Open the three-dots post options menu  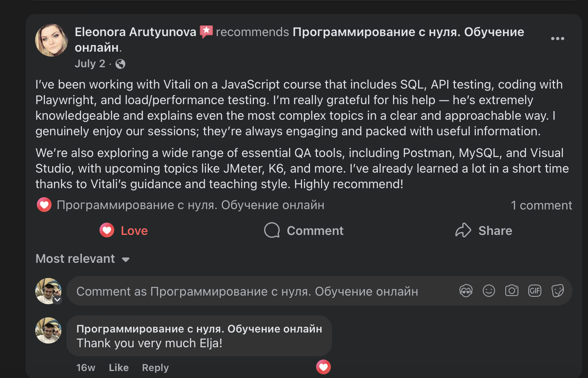tap(557, 39)
